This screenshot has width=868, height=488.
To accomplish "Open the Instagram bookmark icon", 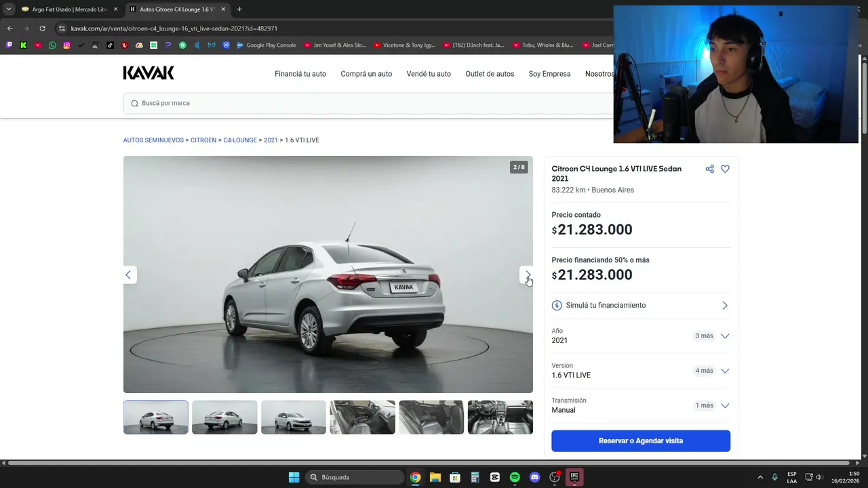I will coord(66,45).
